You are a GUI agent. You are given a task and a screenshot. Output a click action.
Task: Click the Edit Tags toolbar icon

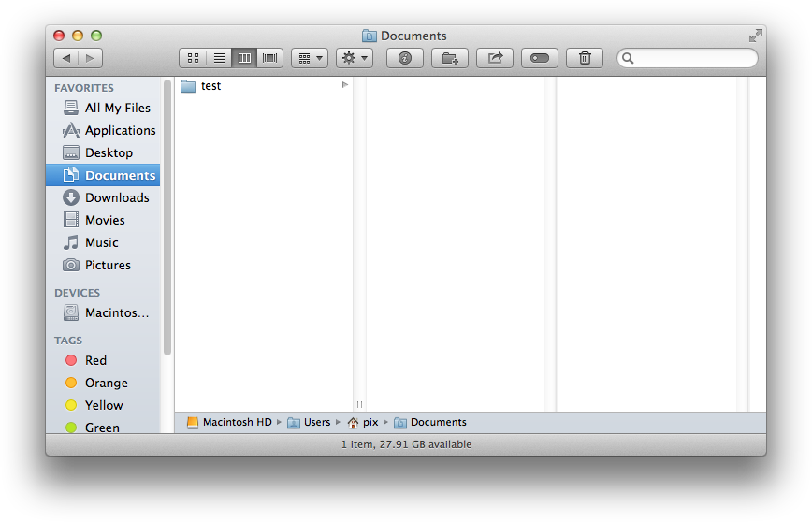pyautogui.click(x=540, y=58)
